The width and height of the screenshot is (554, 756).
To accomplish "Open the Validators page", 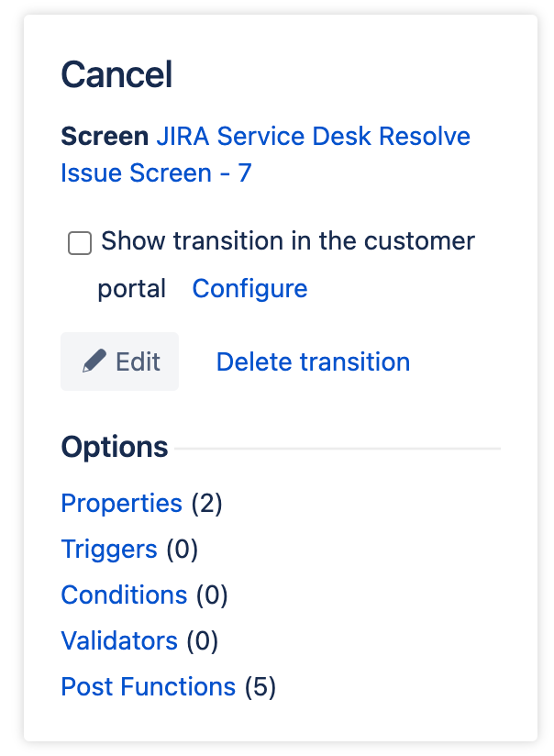I will pyautogui.click(x=119, y=640).
